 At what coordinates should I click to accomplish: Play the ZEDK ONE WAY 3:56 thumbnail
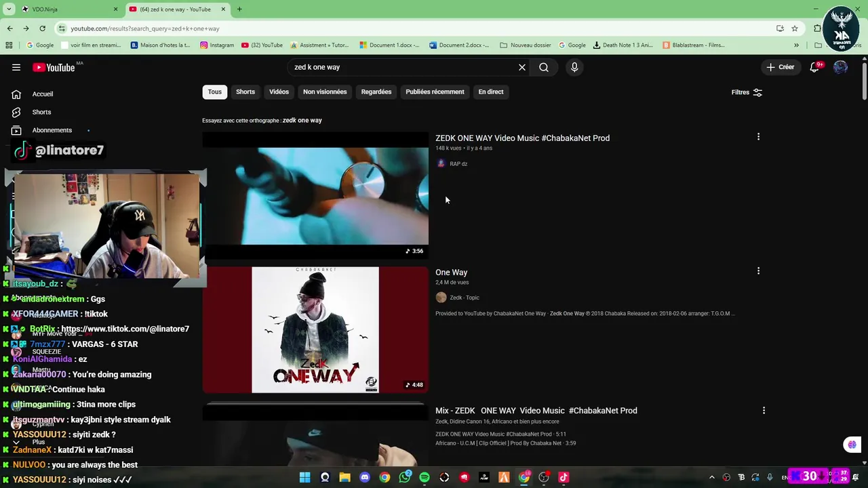point(315,195)
